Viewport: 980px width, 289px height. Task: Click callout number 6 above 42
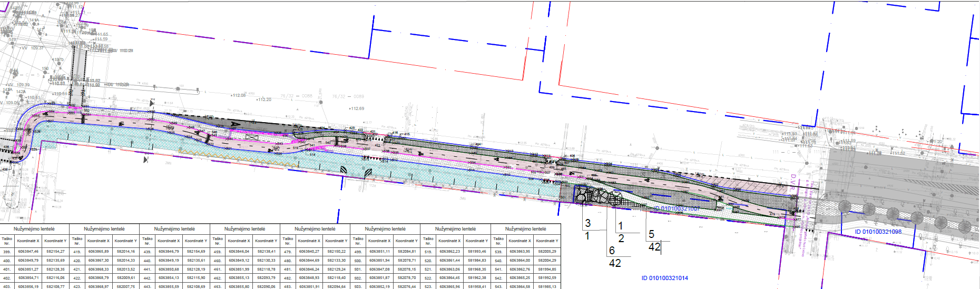tap(612, 251)
